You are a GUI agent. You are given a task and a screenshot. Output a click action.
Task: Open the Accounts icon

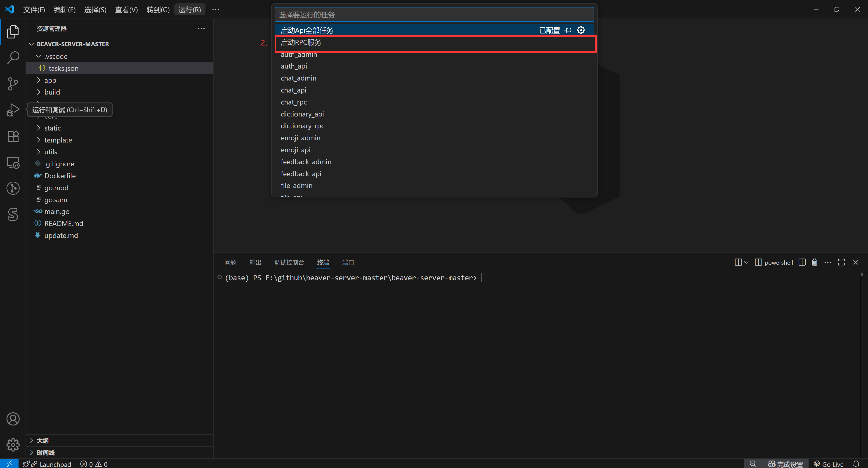click(x=13, y=419)
